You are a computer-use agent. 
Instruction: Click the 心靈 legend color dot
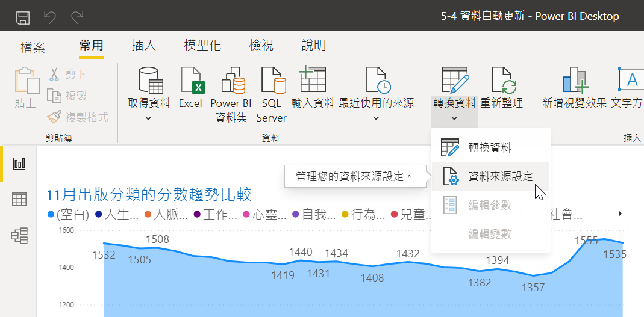[x=246, y=214]
